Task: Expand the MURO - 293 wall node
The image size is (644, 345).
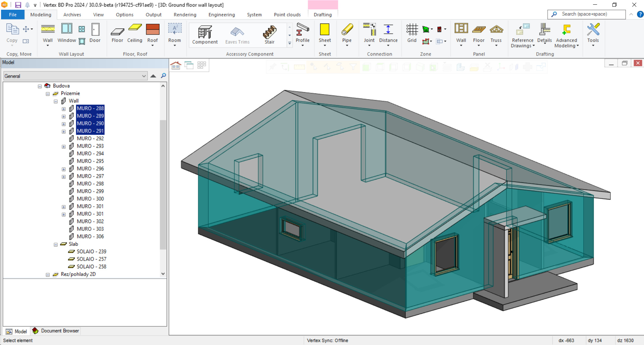Action: (x=64, y=147)
